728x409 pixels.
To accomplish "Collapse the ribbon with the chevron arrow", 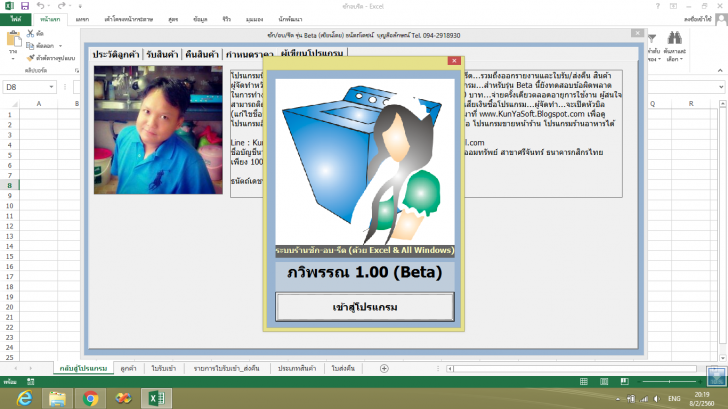I will coord(720,70).
